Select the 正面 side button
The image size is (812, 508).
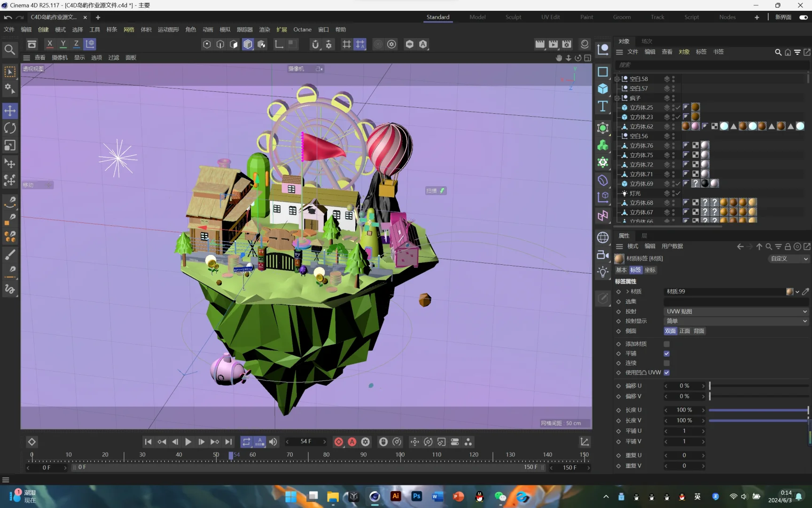(x=685, y=331)
